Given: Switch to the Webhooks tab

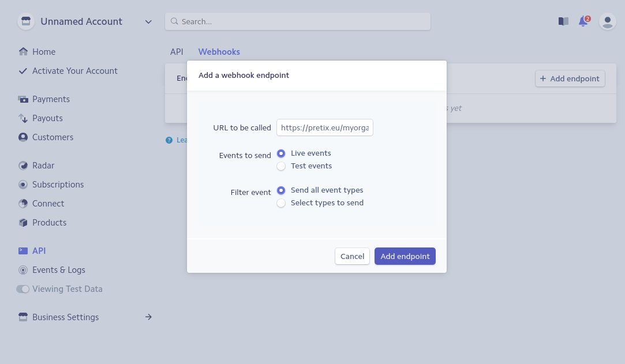Looking at the screenshot, I should click(219, 52).
